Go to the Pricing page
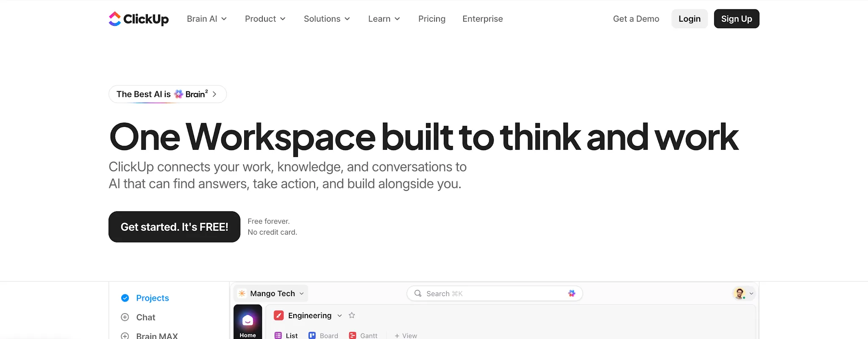868x339 pixels. tap(432, 19)
